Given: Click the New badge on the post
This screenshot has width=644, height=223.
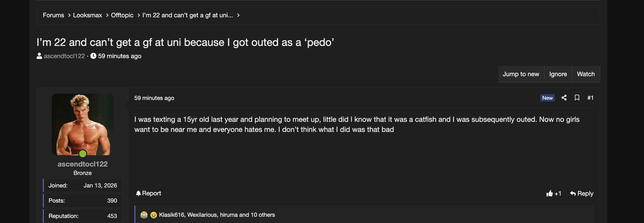Looking at the screenshot, I should tap(547, 98).
